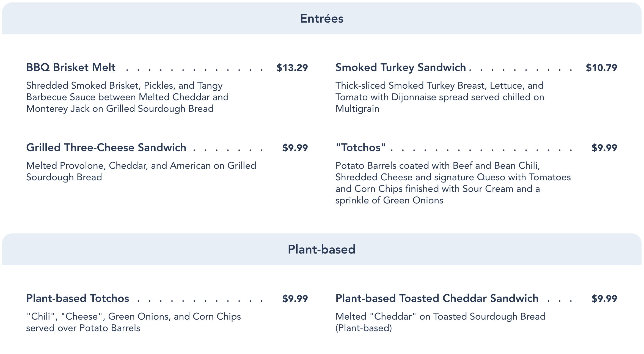The image size is (644, 354).
Task: Select the BBQ Brisket Melt title
Action: (x=71, y=67)
